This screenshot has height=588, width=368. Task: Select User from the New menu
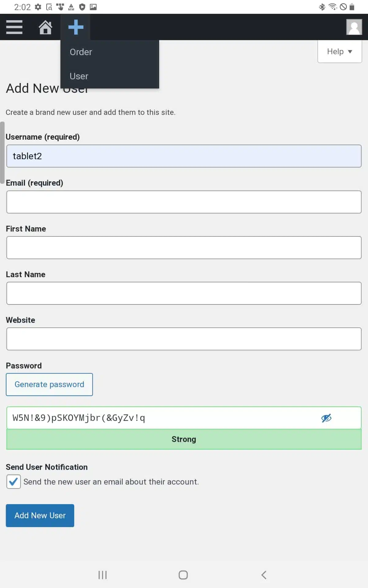click(79, 76)
